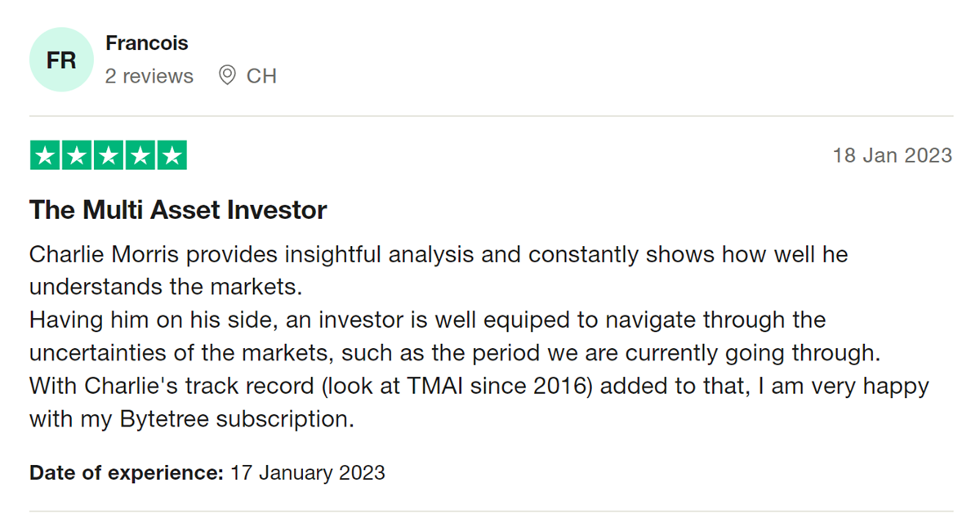Click the '2 reviews' count
Screen dimensions: 980x523
tap(149, 76)
